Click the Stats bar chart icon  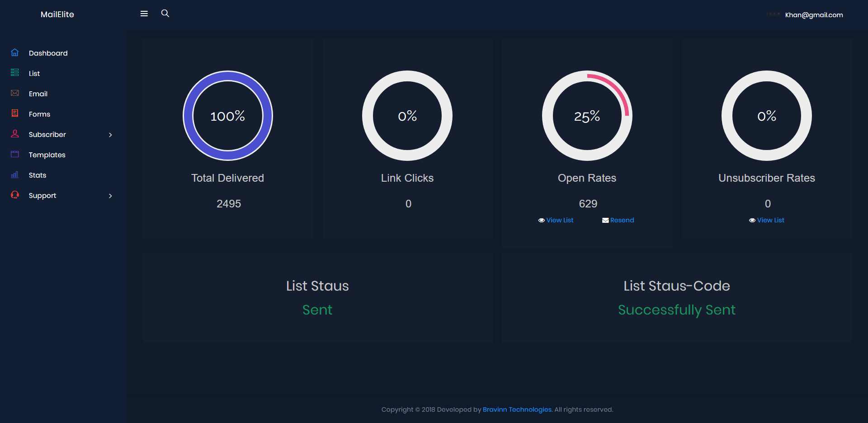point(15,174)
